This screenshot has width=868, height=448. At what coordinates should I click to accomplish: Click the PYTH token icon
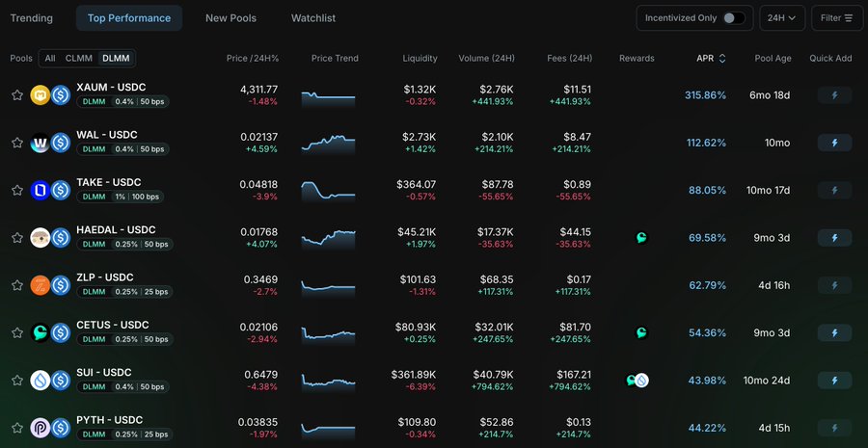pos(41,428)
